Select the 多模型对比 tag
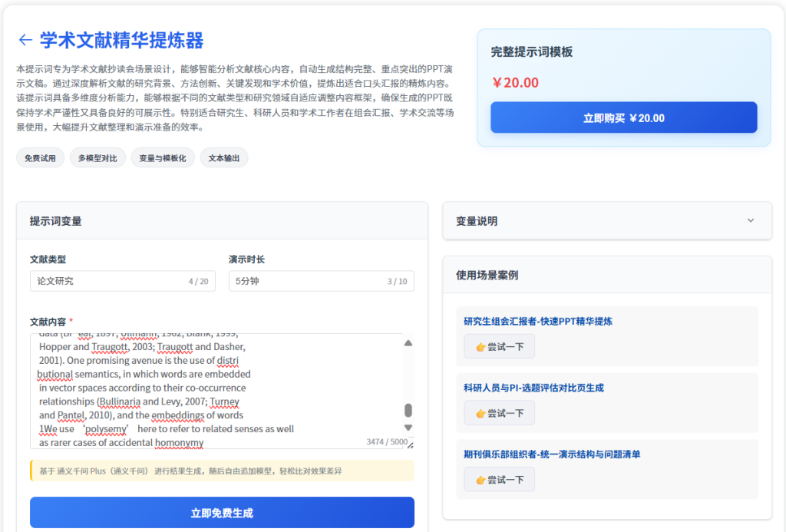 click(97, 158)
